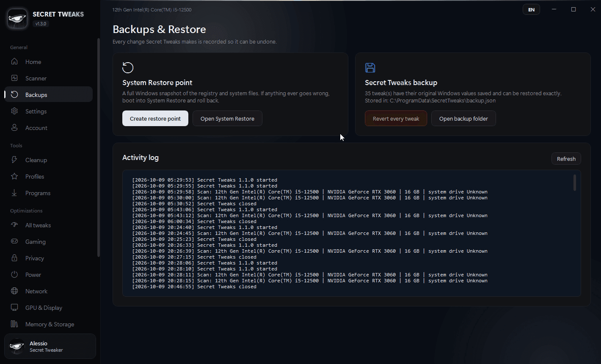Switch to the All tweaks section
Viewport: 601px width, 364px height.
pyautogui.click(x=48, y=225)
